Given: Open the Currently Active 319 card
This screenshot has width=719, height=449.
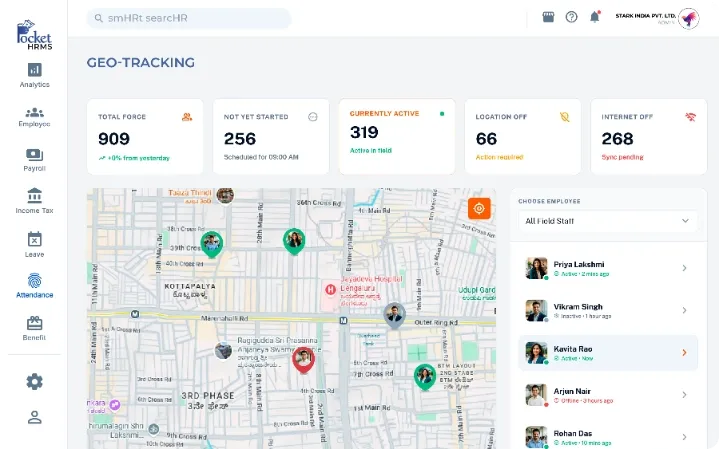Looking at the screenshot, I should point(397,137).
